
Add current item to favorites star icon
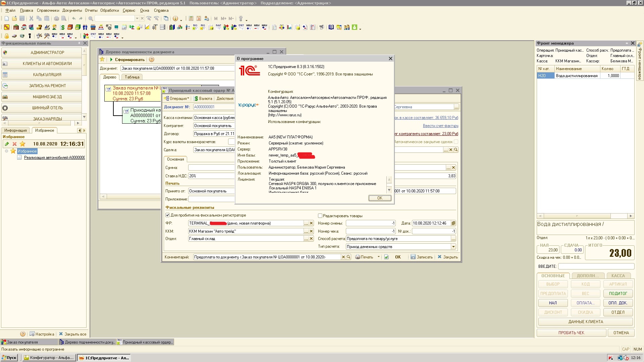click(x=22, y=144)
